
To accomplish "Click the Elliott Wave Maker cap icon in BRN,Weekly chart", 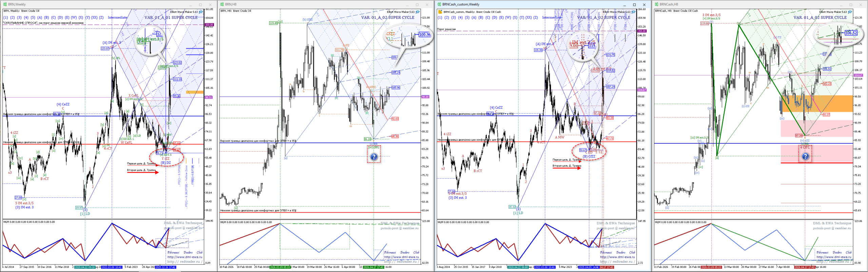I will pyautogui.click(x=201, y=12).
